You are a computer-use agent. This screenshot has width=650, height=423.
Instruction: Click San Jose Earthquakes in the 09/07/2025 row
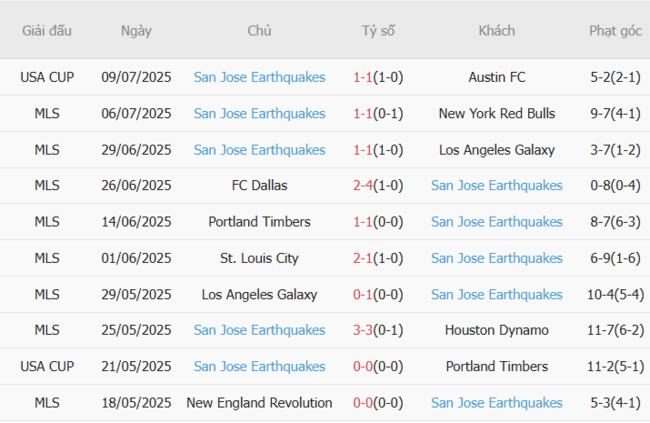pos(259,77)
